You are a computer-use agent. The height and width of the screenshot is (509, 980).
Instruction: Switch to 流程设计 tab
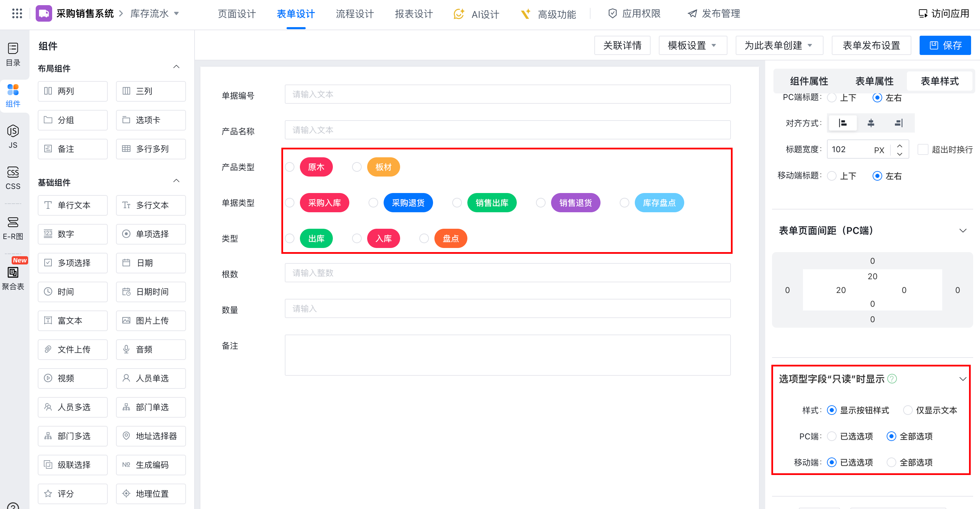tap(354, 14)
